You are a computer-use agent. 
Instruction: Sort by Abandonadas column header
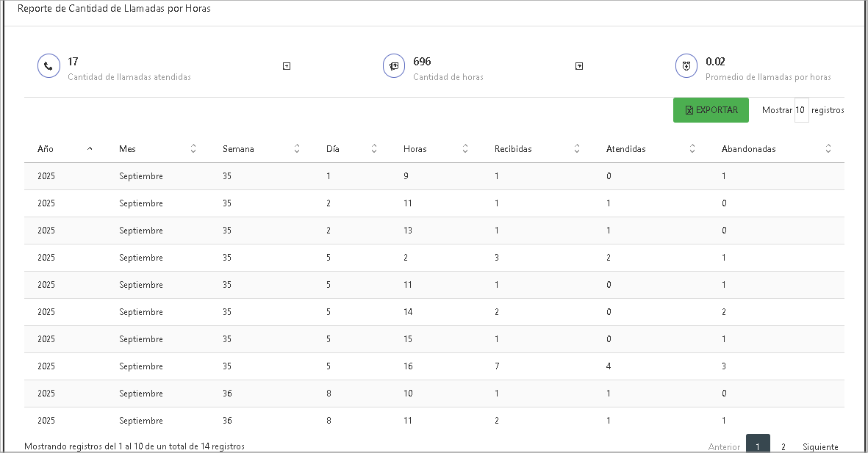[828, 149]
